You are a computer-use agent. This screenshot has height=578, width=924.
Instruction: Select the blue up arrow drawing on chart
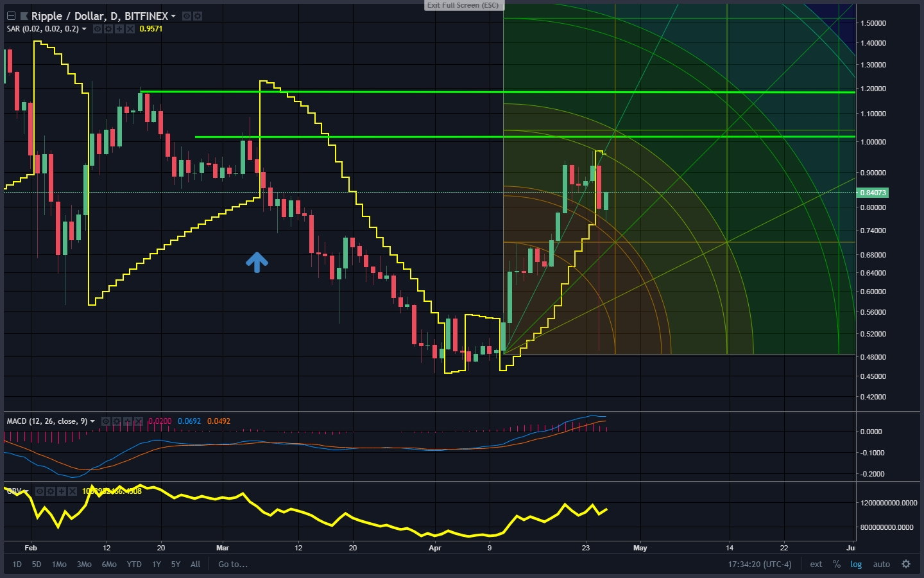pos(257,261)
